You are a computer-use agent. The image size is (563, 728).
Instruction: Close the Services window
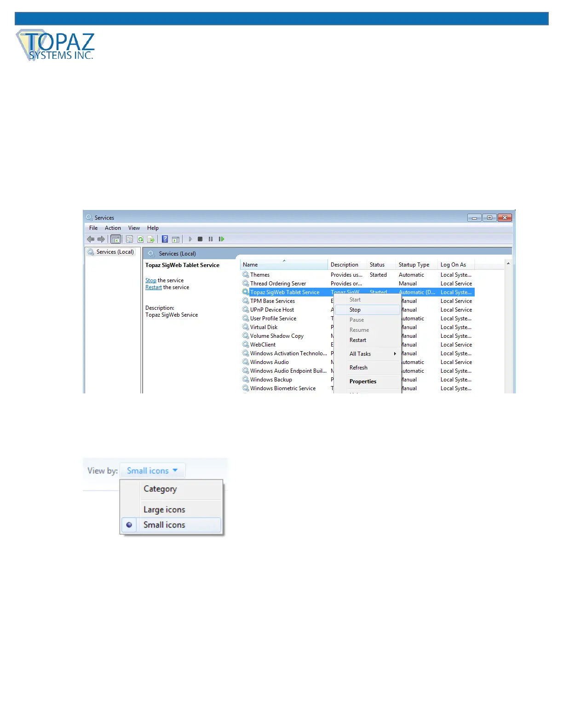pyautogui.click(x=505, y=218)
